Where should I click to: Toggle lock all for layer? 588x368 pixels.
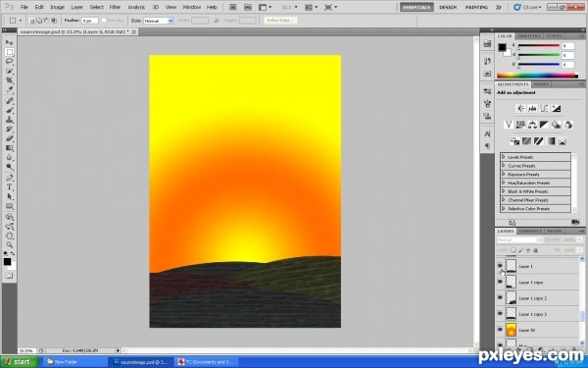pos(535,250)
